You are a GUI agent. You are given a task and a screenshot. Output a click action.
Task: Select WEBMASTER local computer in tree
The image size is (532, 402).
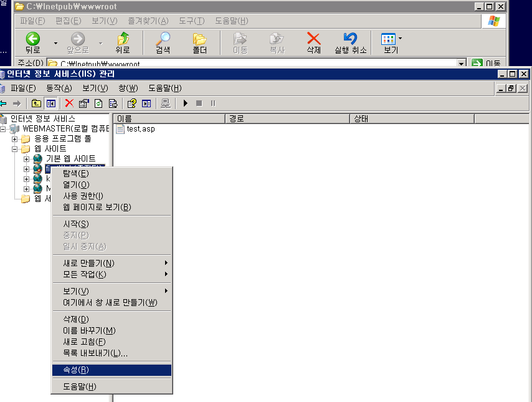click(65, 128)
